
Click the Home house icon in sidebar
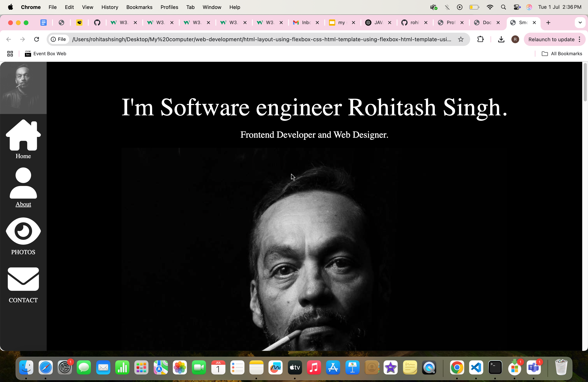[23, 135]
